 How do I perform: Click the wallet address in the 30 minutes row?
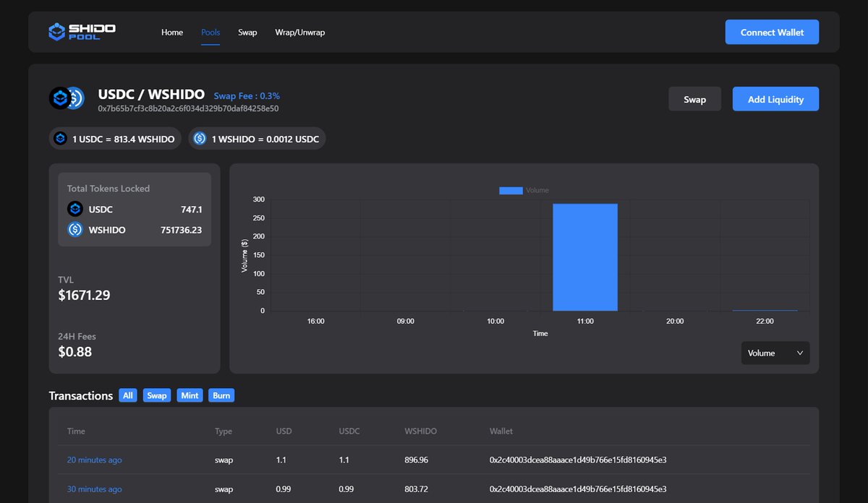coord(578,489)
